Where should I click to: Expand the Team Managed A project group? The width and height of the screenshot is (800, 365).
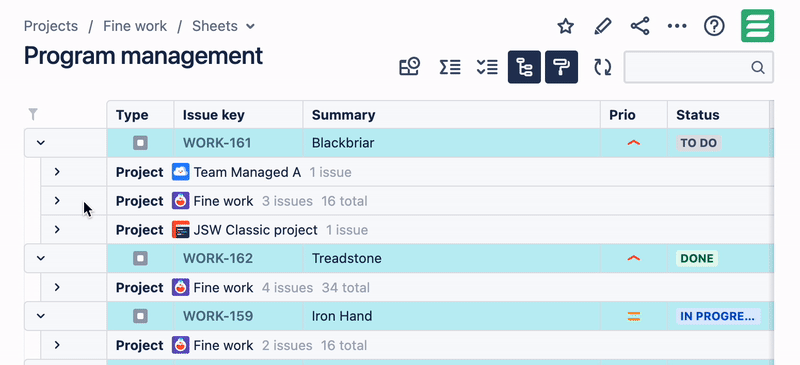[57, 172]
